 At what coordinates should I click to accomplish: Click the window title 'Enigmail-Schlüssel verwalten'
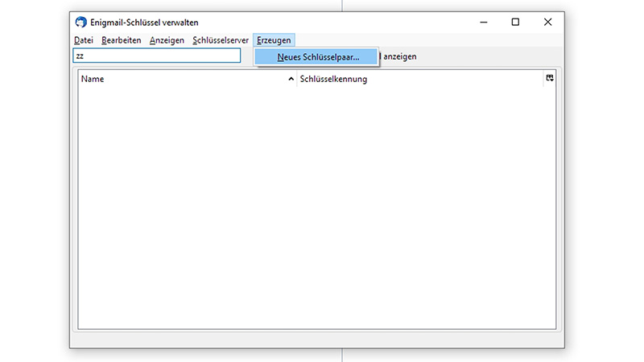[x=145, y=22]
